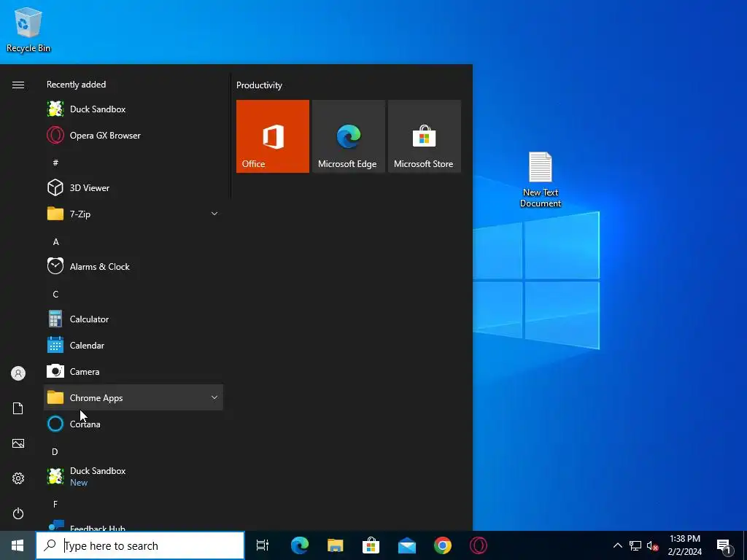Select New Text Document on desktop
Screen dimensions: 747x560
[541, 179]
